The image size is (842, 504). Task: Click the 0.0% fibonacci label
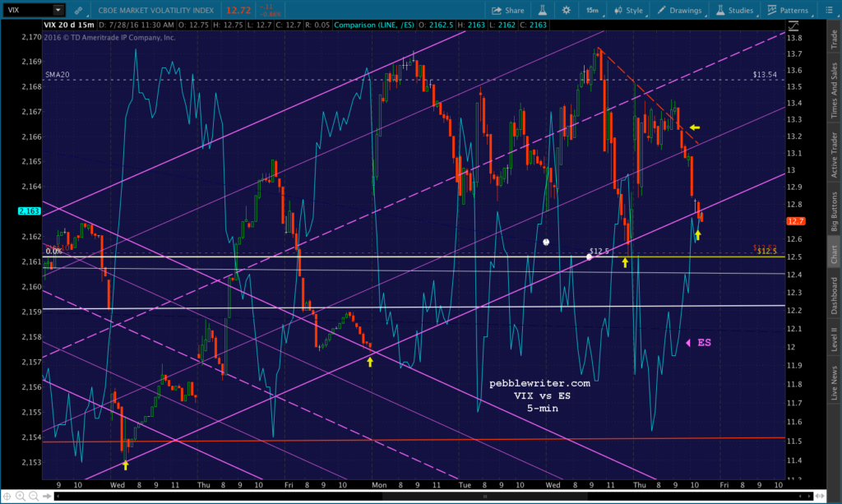53,251
